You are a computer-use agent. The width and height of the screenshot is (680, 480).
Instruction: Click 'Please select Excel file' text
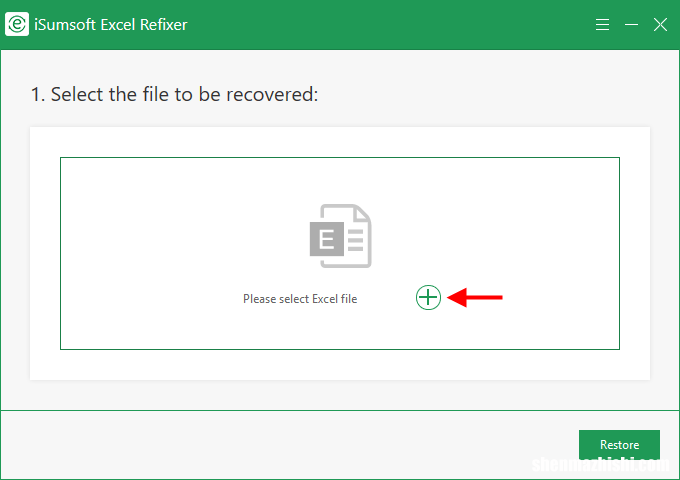[300, 299]
